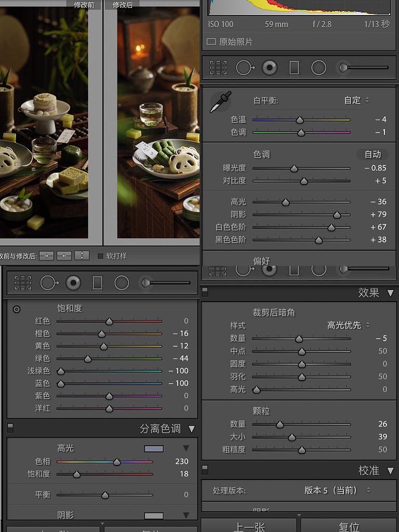Click the 颗粒 大小 slider handle
The width and height of the screenshot is (399, 532).
click(291, 437)
